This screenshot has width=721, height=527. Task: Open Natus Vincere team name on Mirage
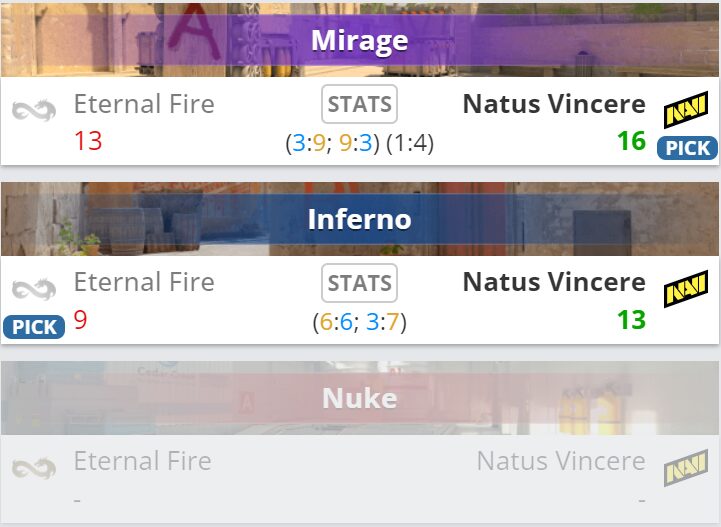point(554,104)
